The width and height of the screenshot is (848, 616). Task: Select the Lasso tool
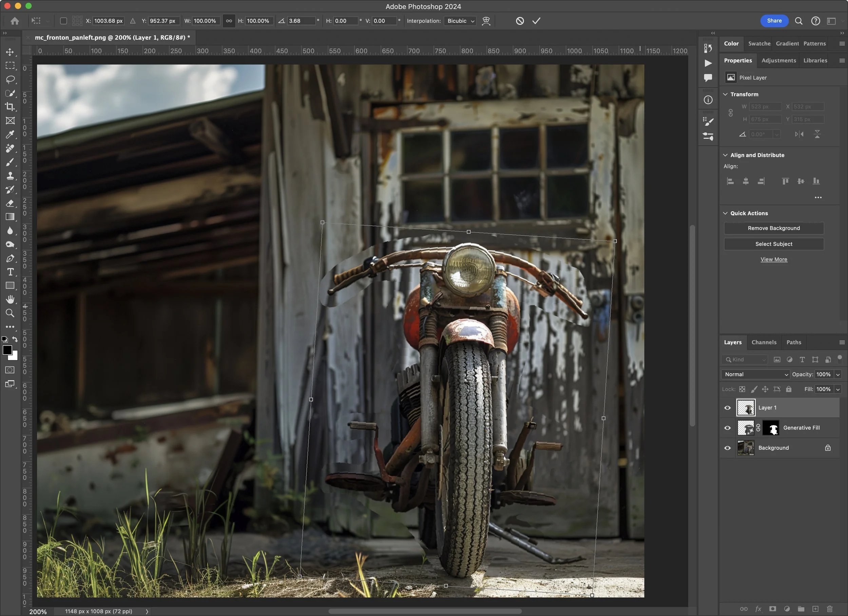[x=10, y=79]
